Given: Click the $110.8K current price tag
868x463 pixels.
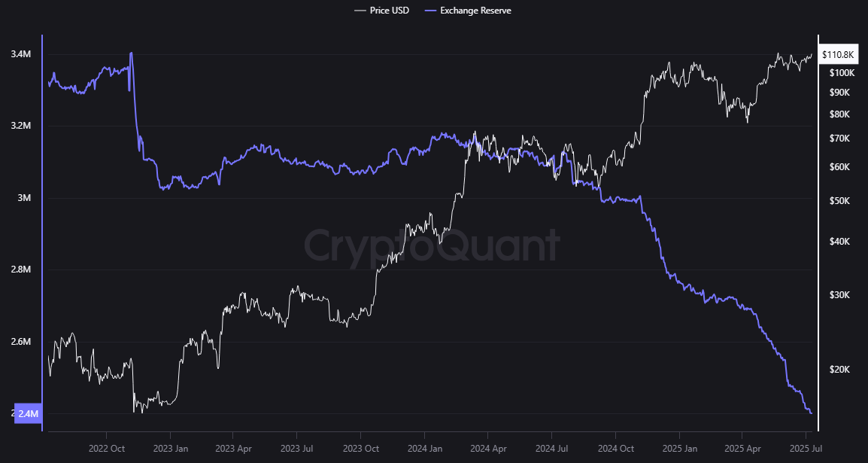Looking at the screenshot, I should (838, 55).
